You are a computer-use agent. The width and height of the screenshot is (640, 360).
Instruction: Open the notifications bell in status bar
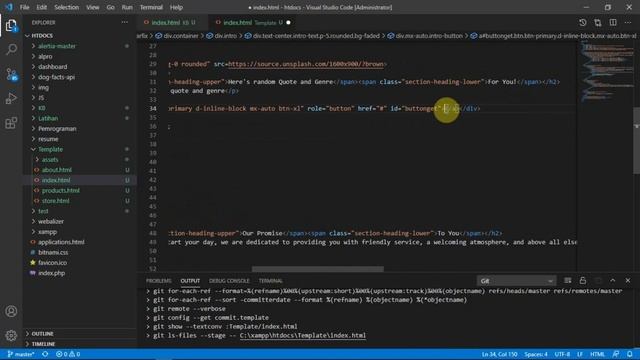pos(630,354)
